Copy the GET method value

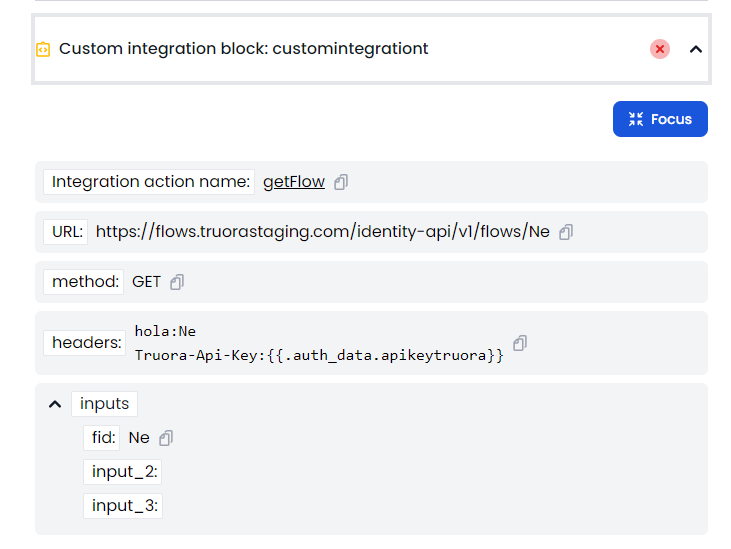177,281
